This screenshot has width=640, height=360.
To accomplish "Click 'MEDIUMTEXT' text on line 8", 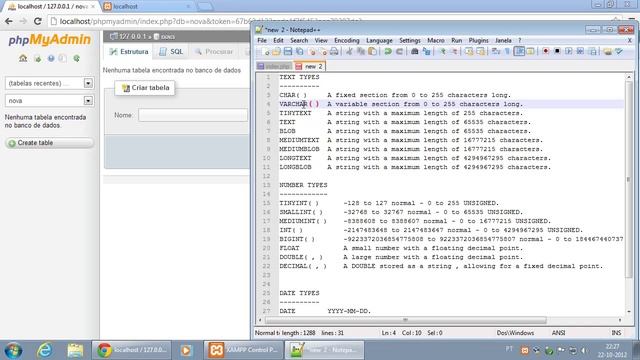I will point(299,140).
